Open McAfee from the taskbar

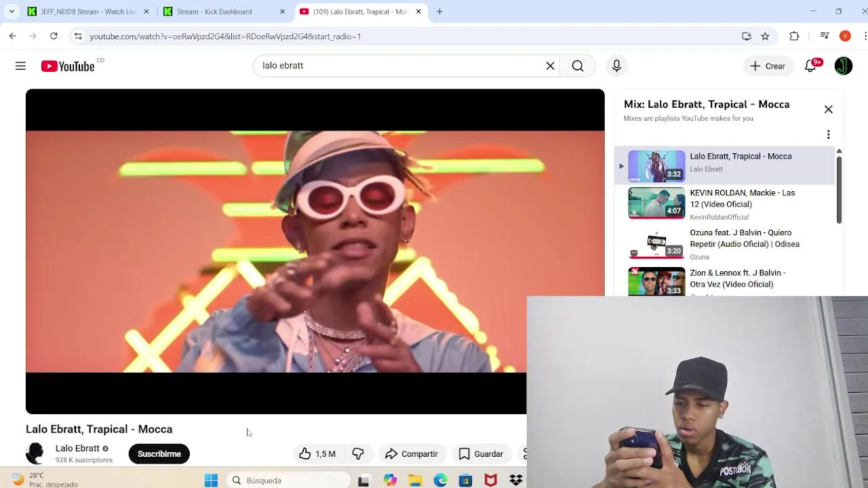[x=490, y=481]
